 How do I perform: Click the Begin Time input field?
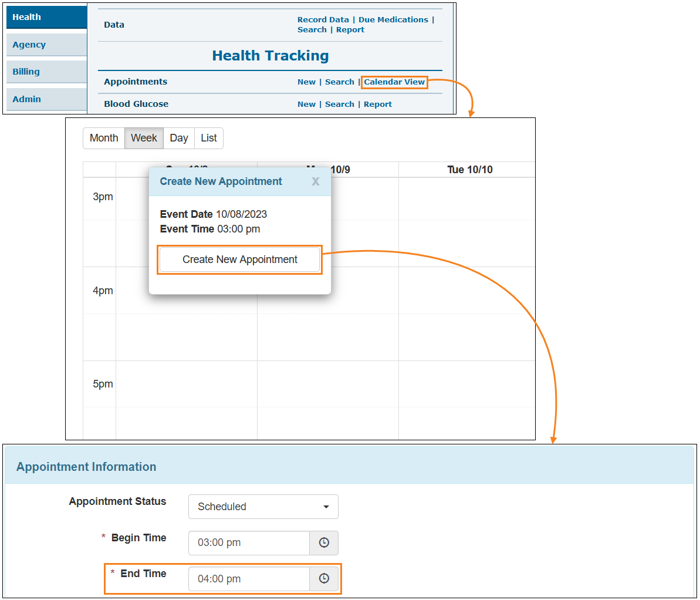pos(249,542)
